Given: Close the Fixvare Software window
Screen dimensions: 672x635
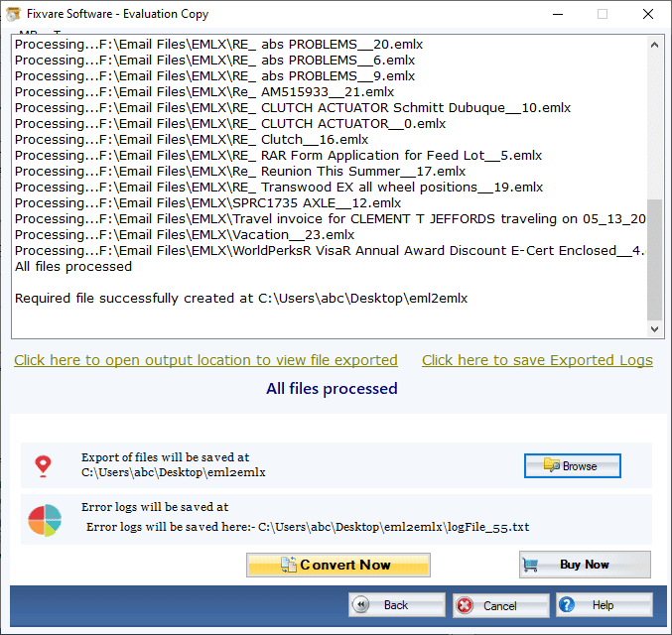Looking at the screenshot, I should (x=648, y=14).
